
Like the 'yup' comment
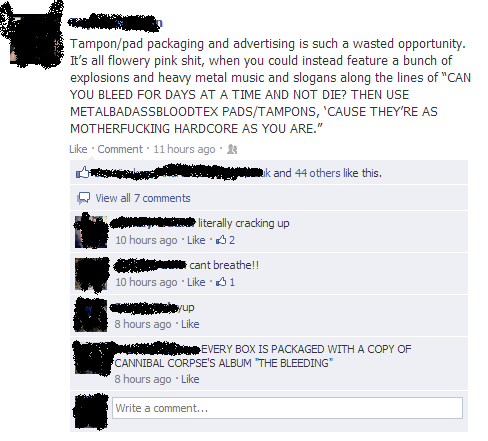190,324
